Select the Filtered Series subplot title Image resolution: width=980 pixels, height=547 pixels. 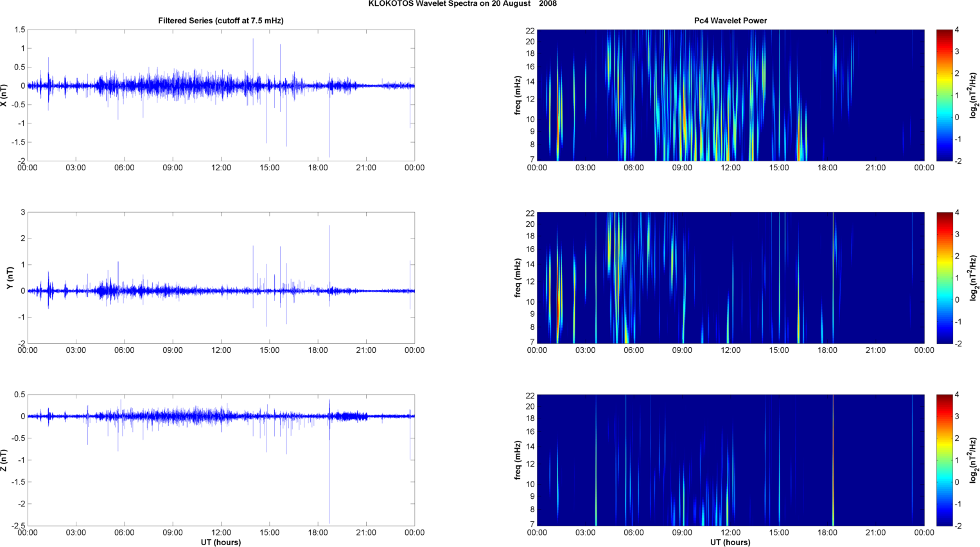tap(220, 21)
